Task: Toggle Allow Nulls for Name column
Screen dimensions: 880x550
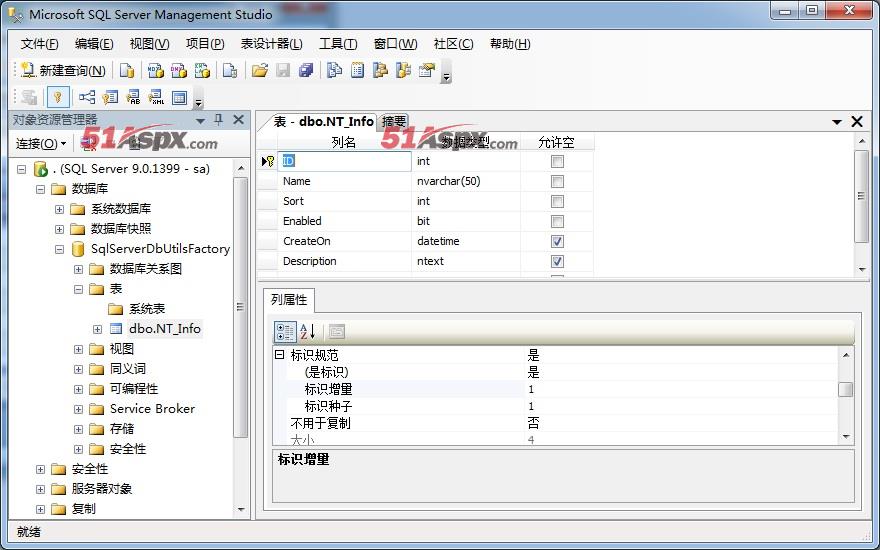Action: click(557, 181)
